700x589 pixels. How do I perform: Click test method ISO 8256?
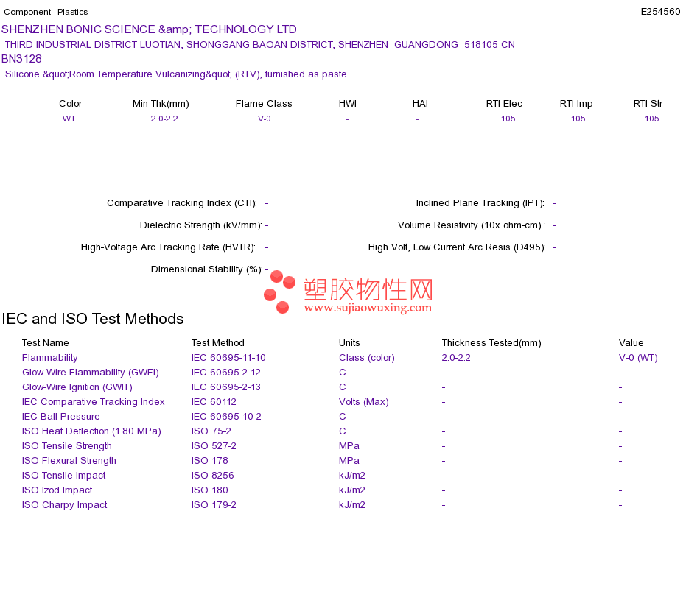tap(212, 475)
